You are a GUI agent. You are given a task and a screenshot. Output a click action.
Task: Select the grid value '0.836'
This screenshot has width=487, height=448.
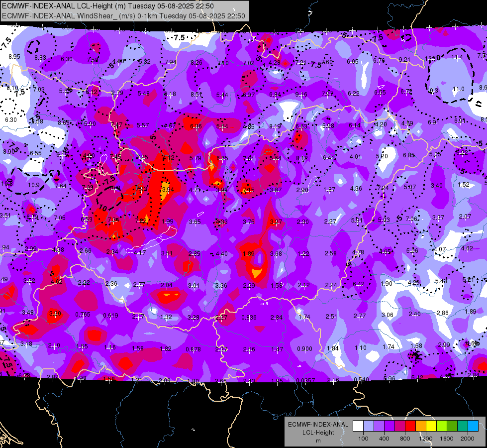pyautogui.click(x=249, y=318)
